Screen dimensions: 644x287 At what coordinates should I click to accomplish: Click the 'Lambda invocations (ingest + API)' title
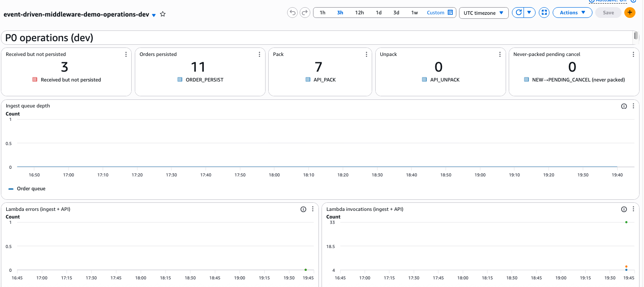click(365, 209)
